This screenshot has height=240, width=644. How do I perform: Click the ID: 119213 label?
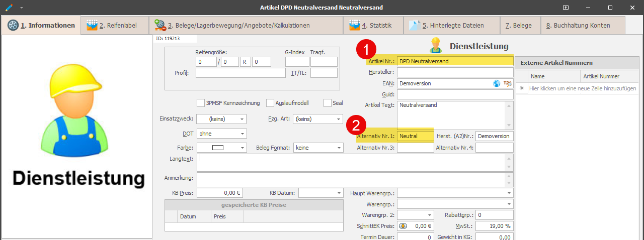pyautogui.click(x=168, y=38)
